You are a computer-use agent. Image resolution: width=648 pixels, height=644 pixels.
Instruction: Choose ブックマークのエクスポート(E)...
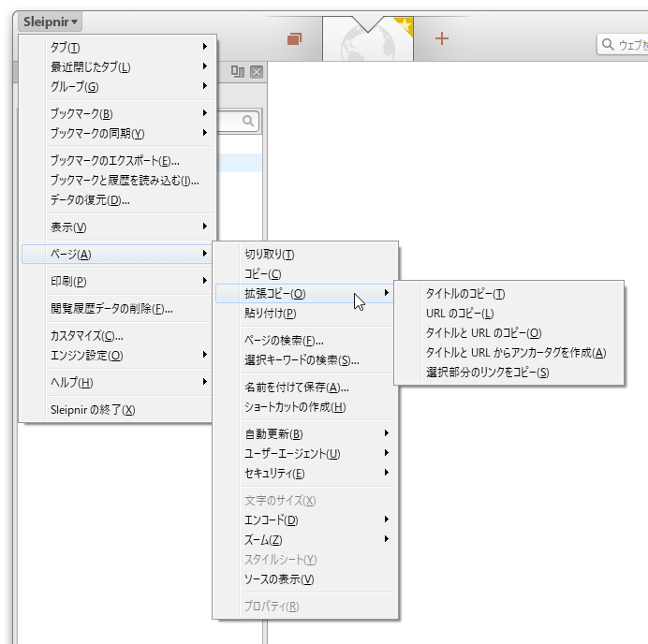click(x=117, y=160)
